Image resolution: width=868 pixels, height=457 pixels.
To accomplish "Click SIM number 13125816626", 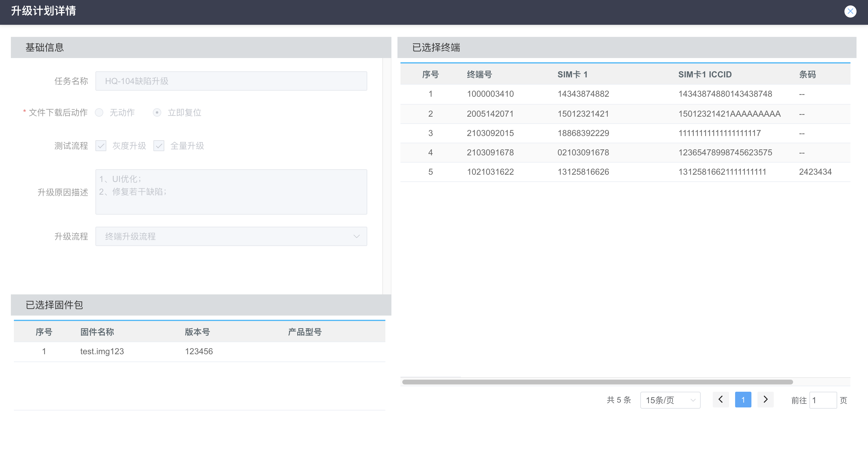I will coord(583,172).
